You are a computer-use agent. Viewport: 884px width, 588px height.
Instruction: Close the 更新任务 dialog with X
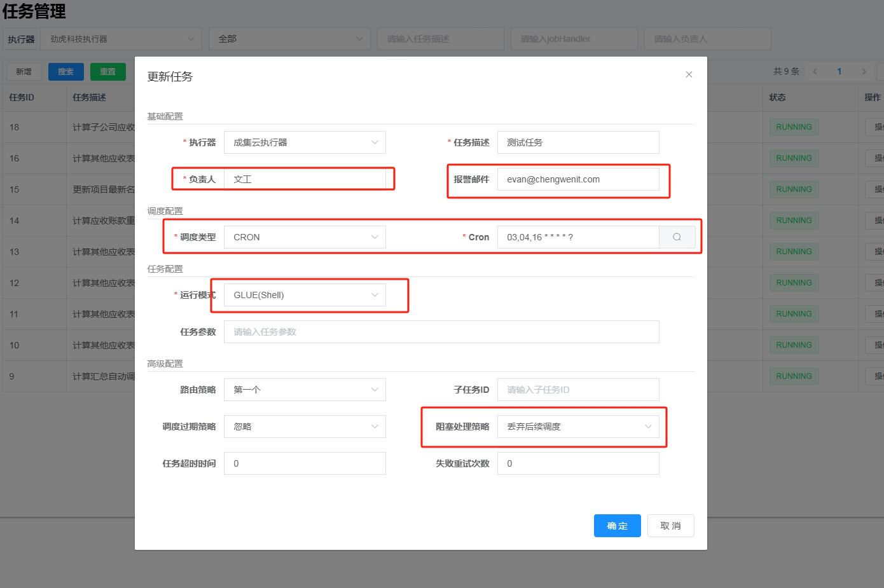coord(689,74)
